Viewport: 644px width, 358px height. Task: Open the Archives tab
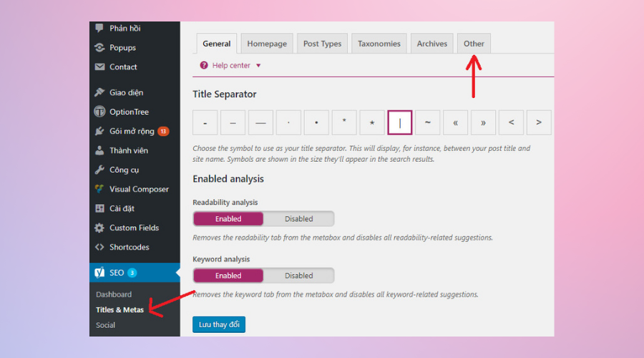click(431, 44)
